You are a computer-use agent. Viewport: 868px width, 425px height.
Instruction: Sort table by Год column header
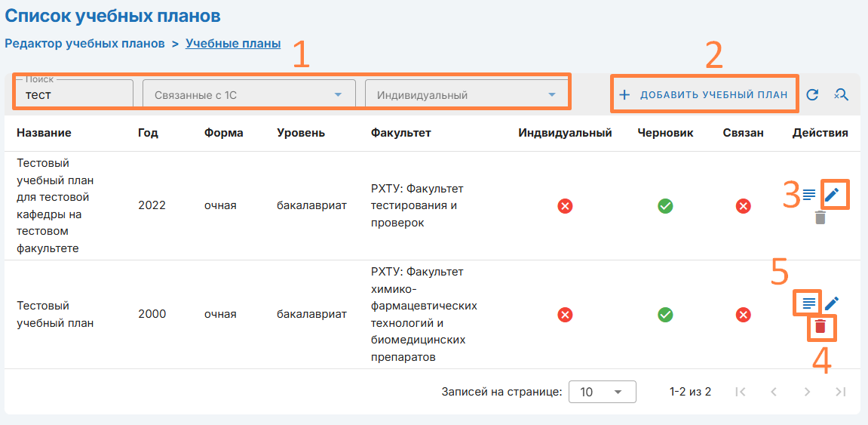[148, 133]
